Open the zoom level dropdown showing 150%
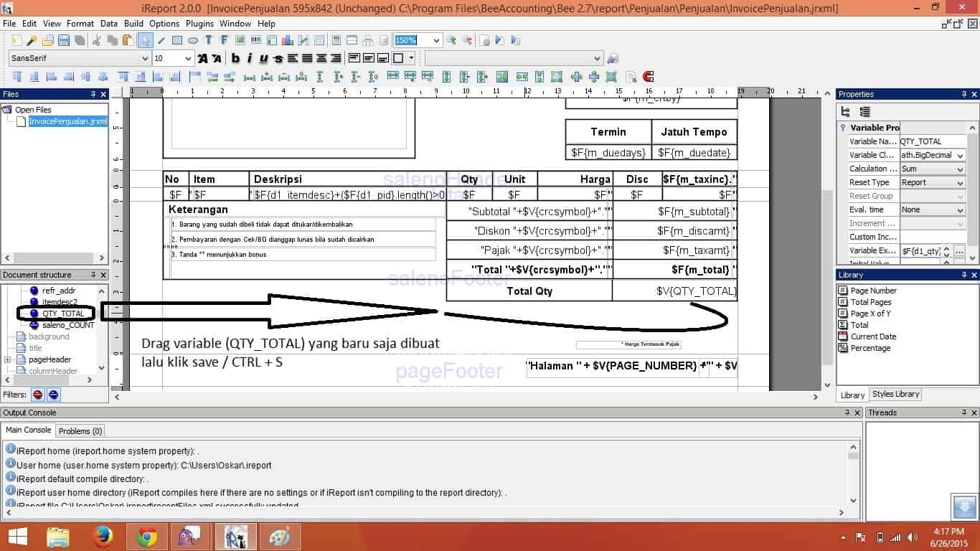 click(x=436, y=40)
